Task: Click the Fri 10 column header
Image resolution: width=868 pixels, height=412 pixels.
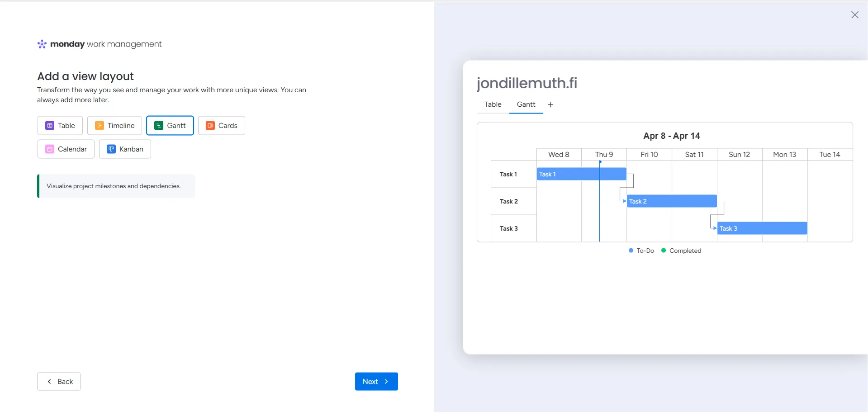Action: point(650,155)
